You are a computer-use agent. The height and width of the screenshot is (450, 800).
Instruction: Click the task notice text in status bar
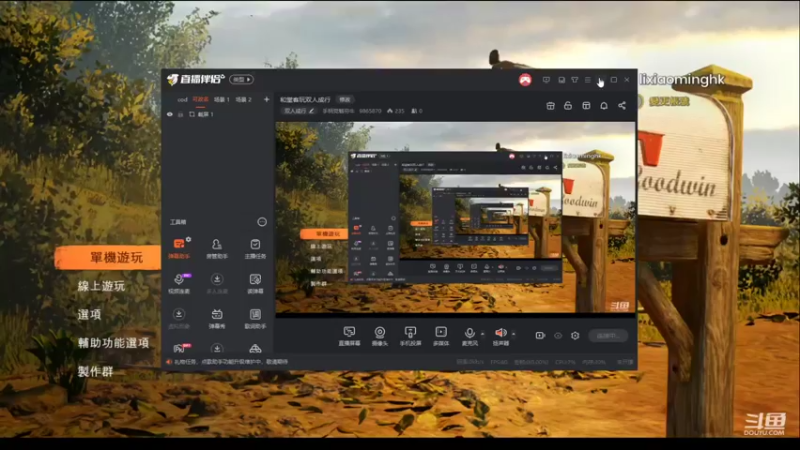point(231,362)
